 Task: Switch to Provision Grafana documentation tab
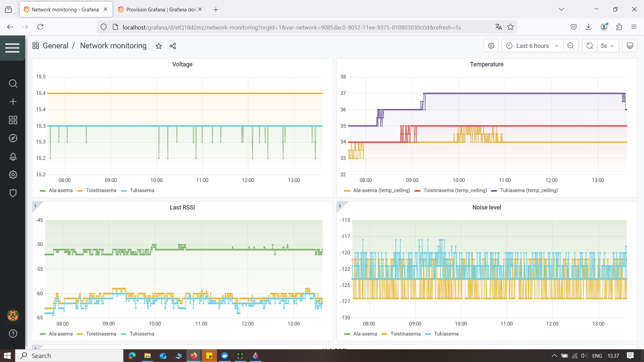[x=160, y=9]
